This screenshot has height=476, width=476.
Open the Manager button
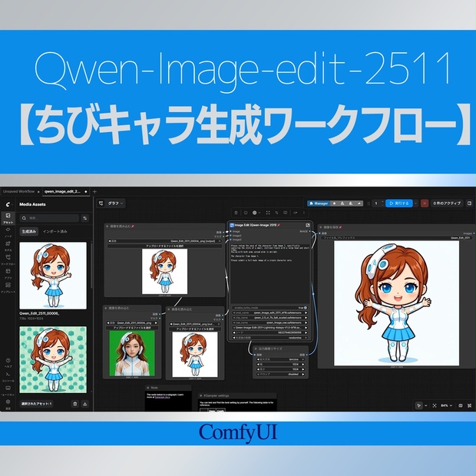pyautogui.click(x=319, y=203)
